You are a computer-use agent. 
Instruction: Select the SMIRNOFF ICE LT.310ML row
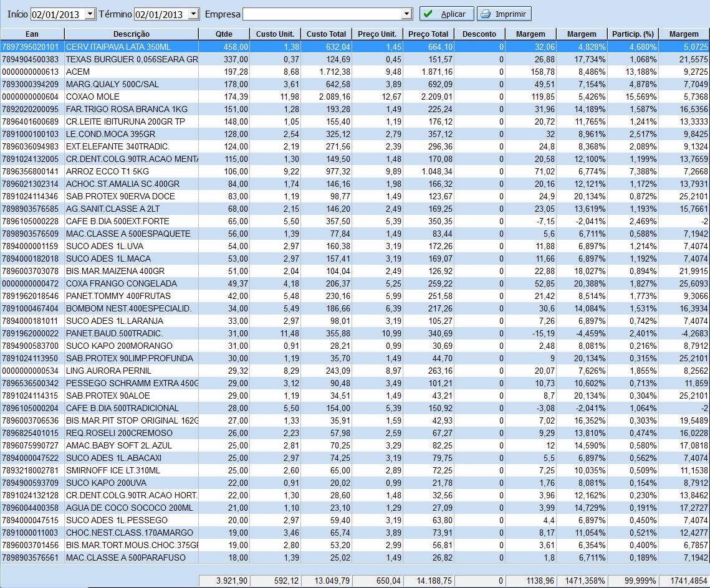(355, 470)
